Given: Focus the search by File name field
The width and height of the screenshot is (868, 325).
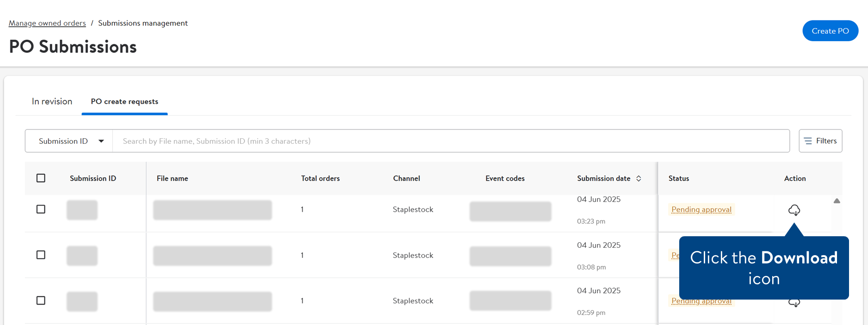Looking at the screenshot, I should 451,141.
